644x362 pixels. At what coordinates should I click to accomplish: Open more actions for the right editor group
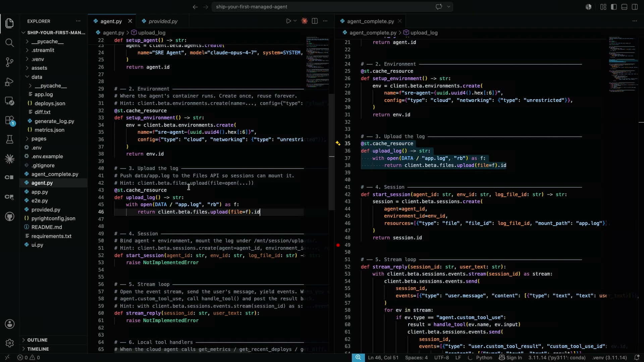click(635, 21)
